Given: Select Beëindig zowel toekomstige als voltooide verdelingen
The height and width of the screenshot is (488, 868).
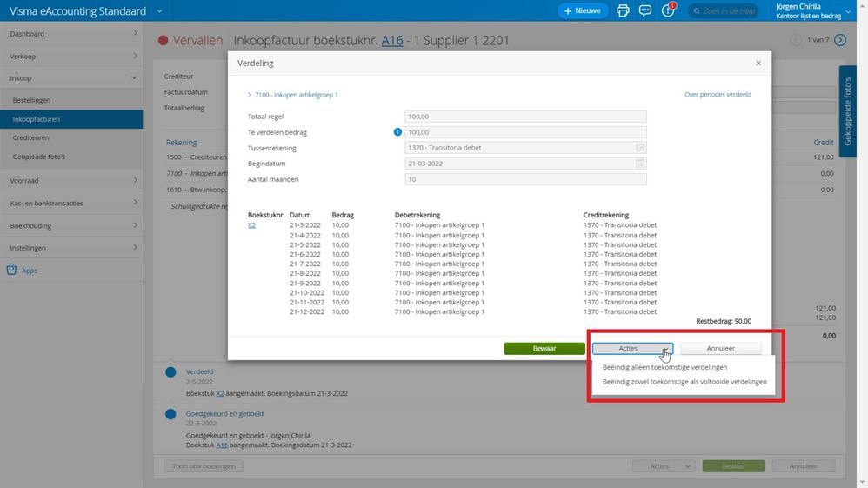Looking at the screenshot, I should (684, 382).
